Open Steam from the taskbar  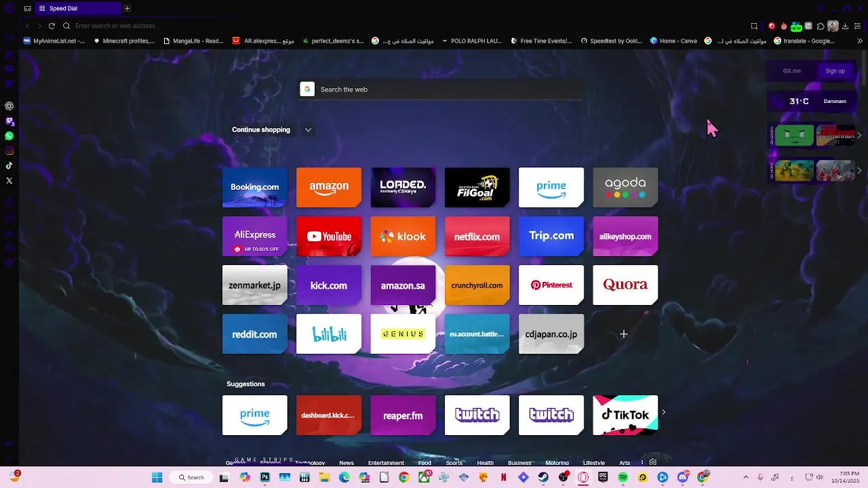543,477
